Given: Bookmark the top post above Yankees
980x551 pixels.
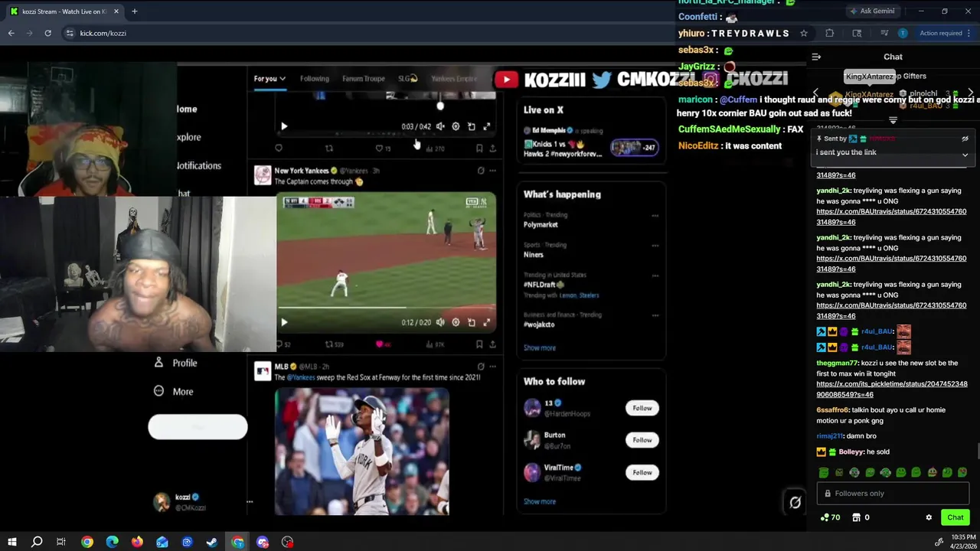Looking at the screenshot, I should click(x=479, y=148).
